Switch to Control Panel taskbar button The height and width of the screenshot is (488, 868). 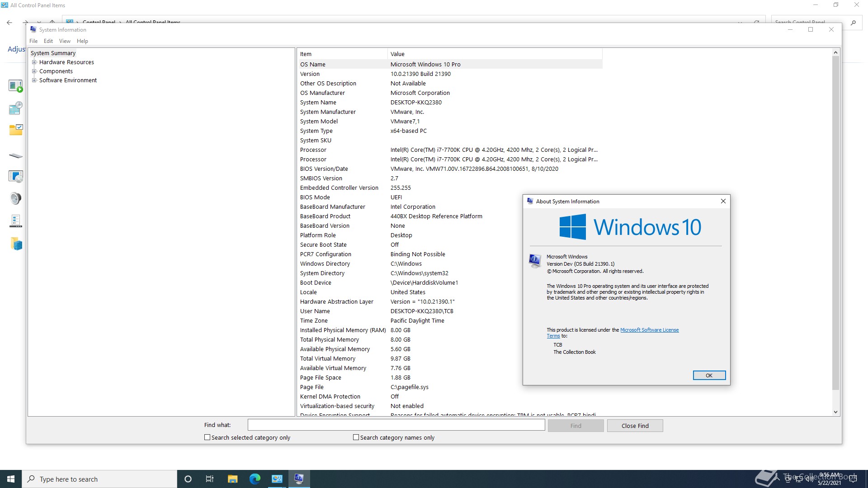pyautogui.click(x=277, y=479)
